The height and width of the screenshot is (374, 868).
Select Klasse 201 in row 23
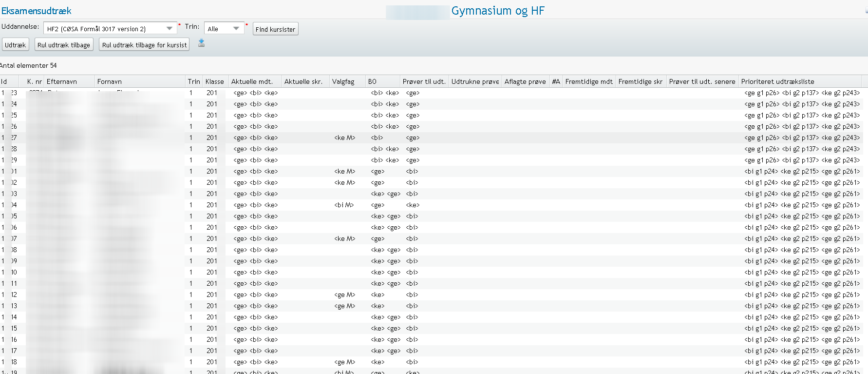(x=212, y=93)
